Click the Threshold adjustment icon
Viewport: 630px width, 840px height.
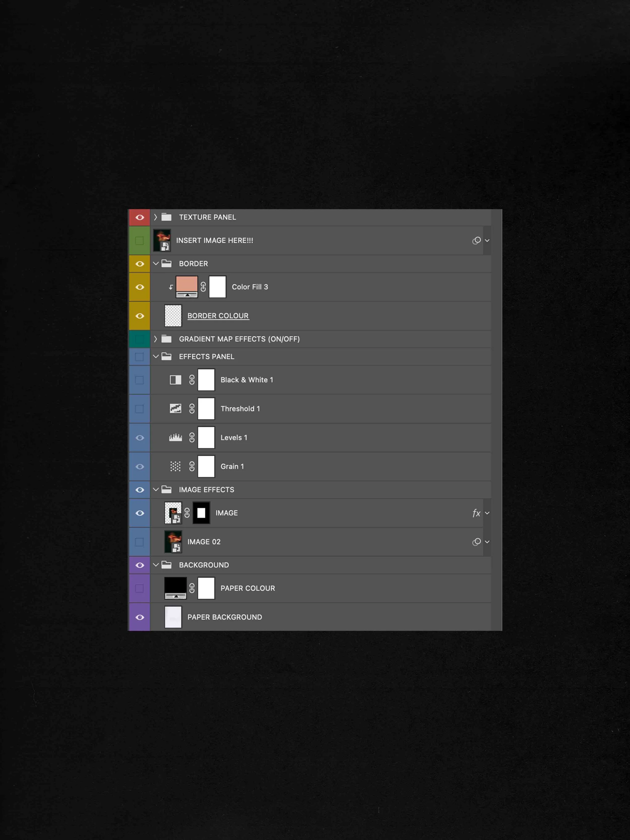175,409
